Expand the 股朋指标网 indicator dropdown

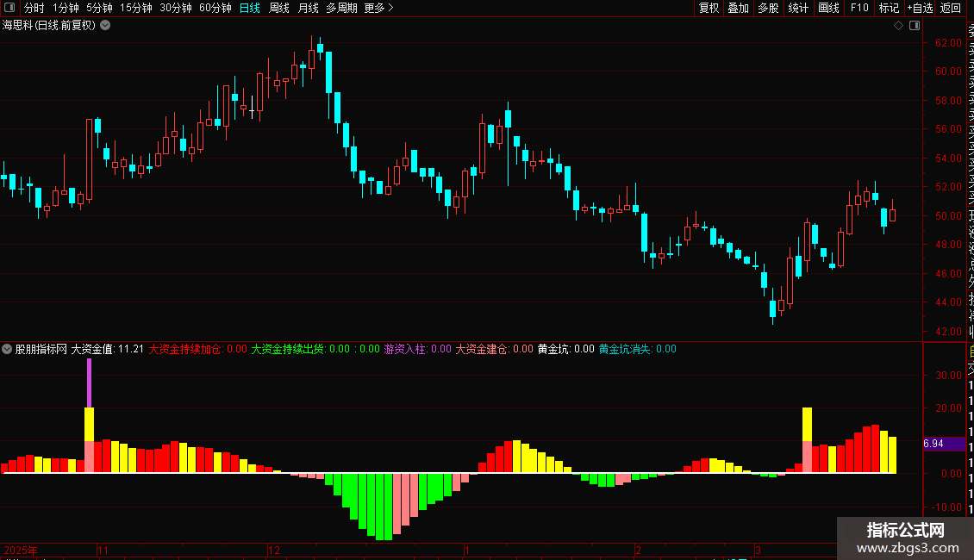7,349
